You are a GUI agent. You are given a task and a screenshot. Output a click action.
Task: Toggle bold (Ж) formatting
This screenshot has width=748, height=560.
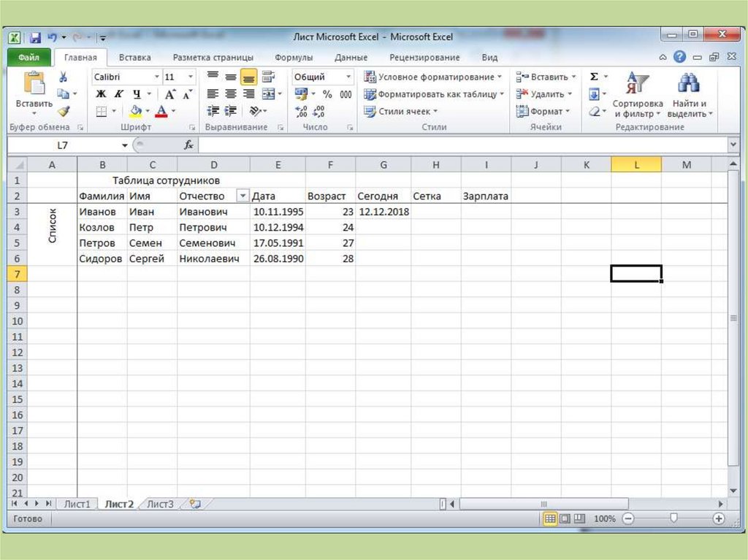pos(101,94)
